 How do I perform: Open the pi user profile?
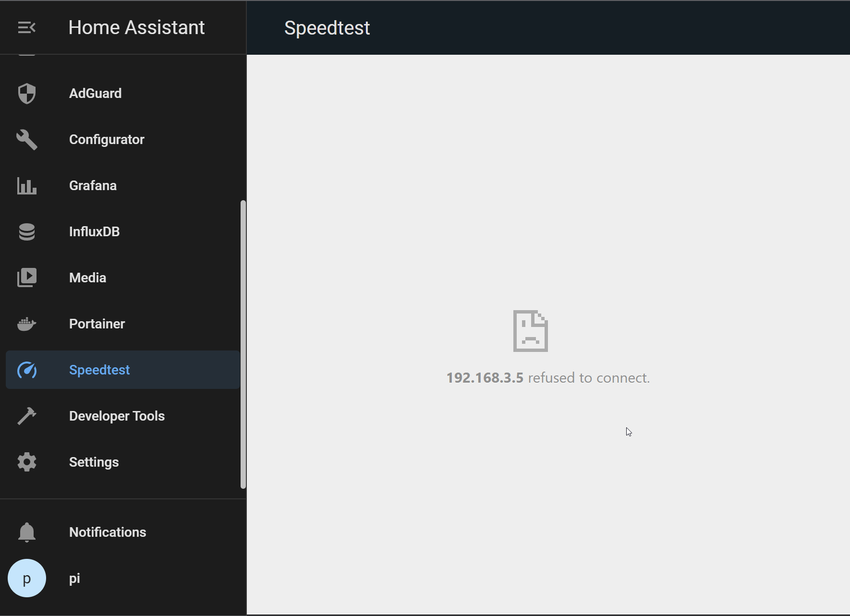tap(123, 578)
